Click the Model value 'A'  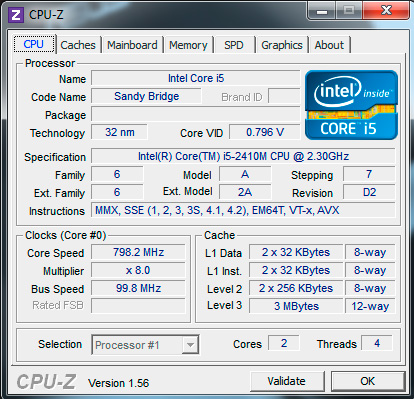coord(245,174)
